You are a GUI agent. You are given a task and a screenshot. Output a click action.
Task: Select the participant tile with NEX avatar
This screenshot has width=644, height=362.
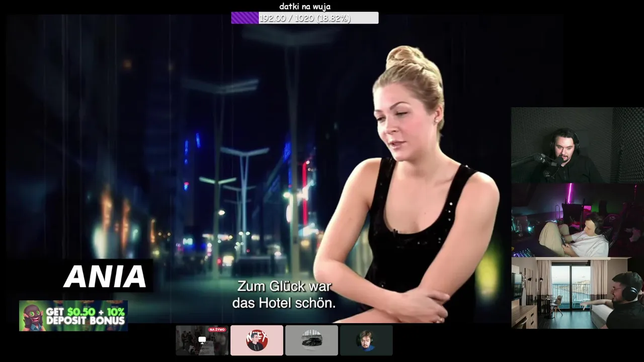pyautogui.click(x=257, y=340)
